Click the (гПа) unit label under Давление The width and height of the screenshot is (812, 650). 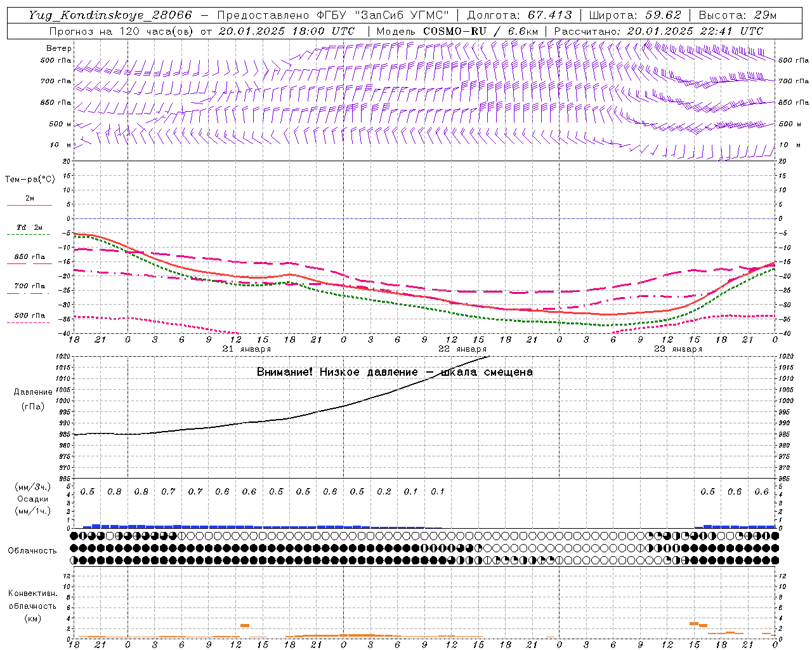coord(33,407)
